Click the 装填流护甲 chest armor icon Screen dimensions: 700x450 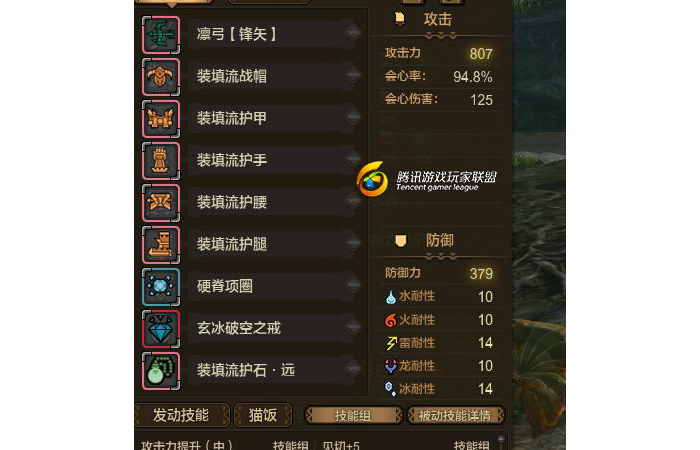coord(161,119)
